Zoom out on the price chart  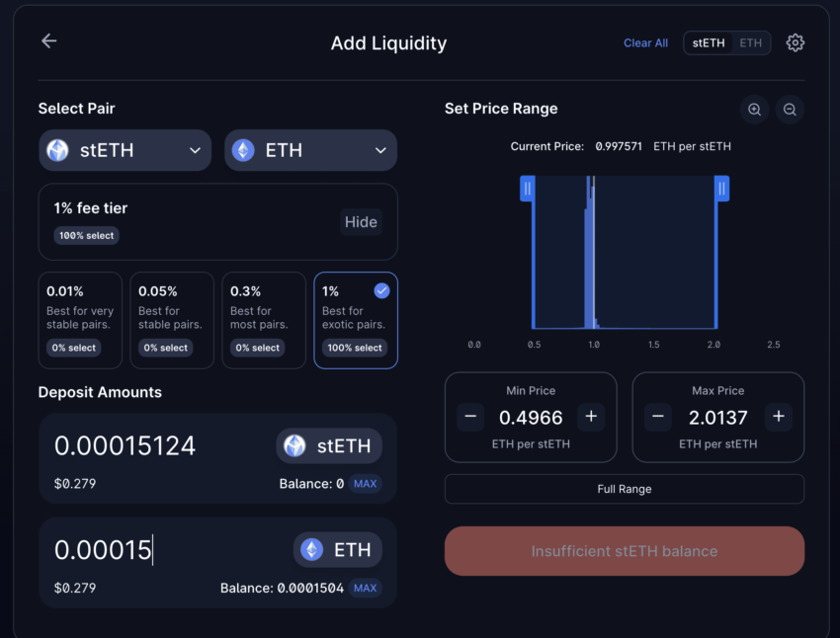(790, 110)
